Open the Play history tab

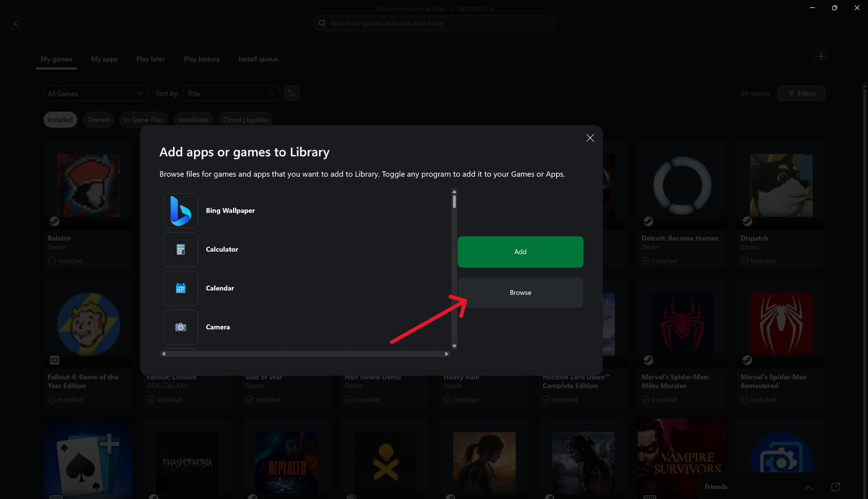tap(201, 59)
